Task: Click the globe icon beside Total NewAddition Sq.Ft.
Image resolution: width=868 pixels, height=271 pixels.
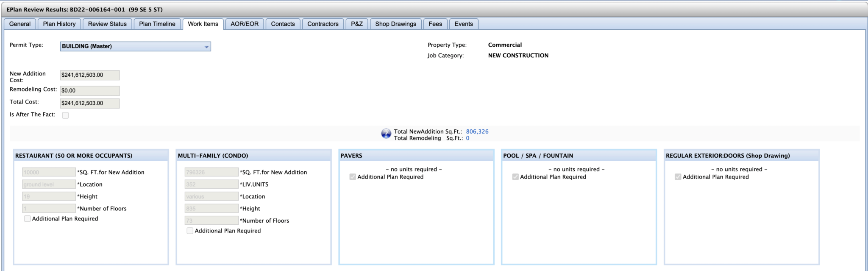Action: 386,134
